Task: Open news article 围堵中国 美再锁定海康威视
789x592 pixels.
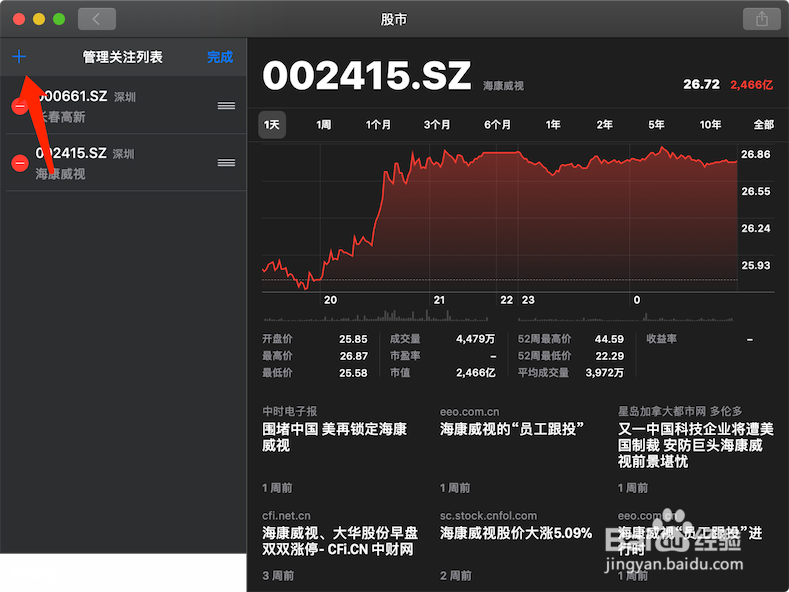Action: tap(334, 437)
